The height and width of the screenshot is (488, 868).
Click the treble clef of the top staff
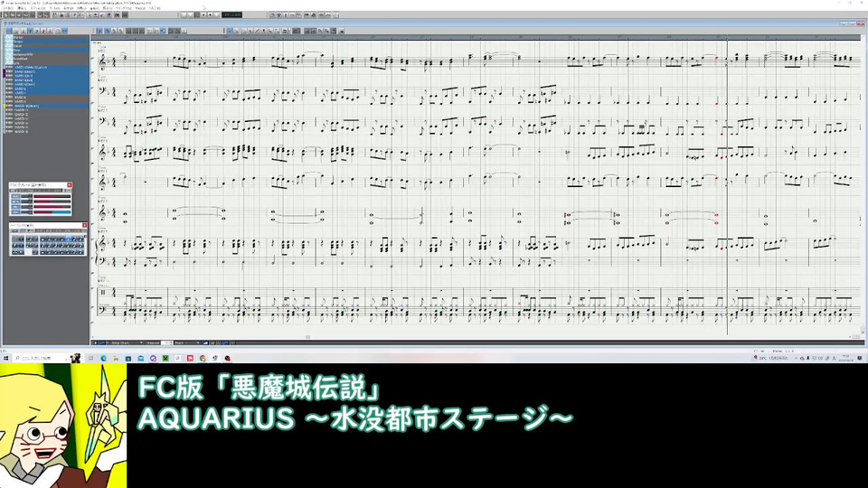point(102,62)
